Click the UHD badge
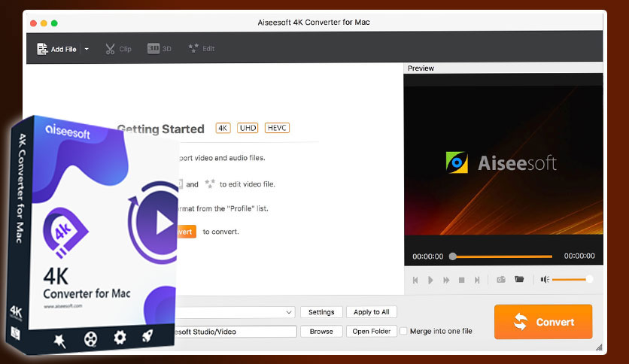This screenshot has width=629, height=364. point(248,128)
